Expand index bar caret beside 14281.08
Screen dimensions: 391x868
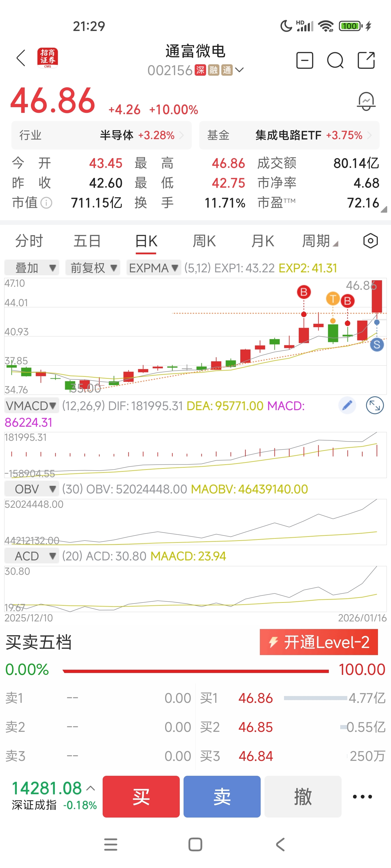click(x=90, y=788)
